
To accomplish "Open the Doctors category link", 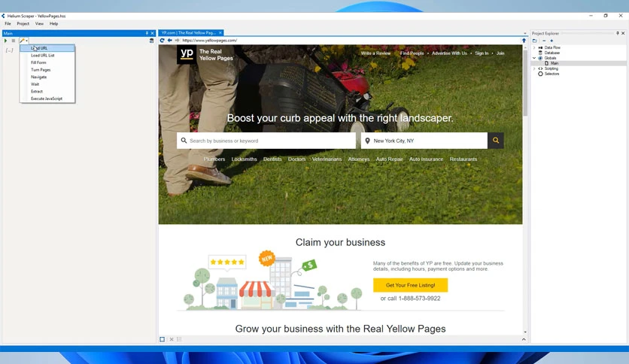I will point(297,159).
